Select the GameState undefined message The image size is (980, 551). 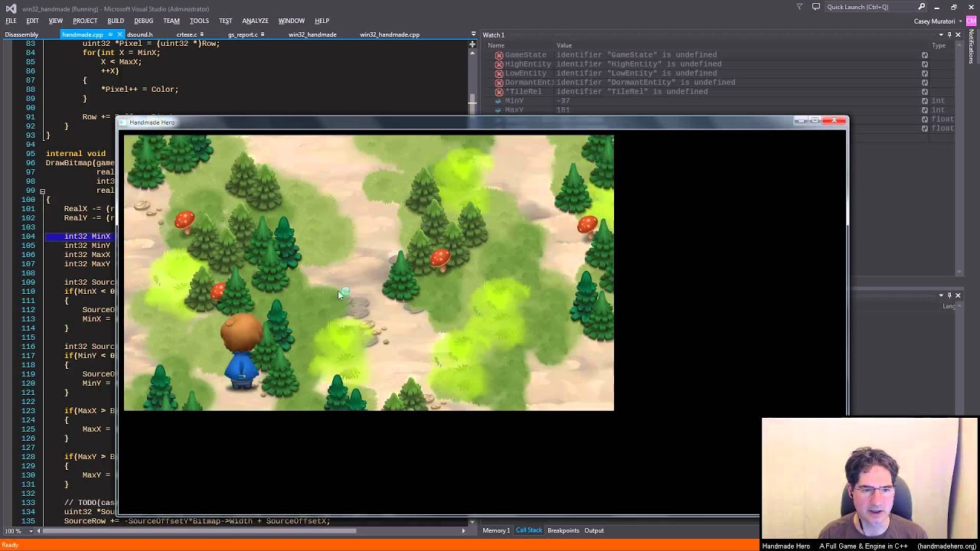[636, 55]
